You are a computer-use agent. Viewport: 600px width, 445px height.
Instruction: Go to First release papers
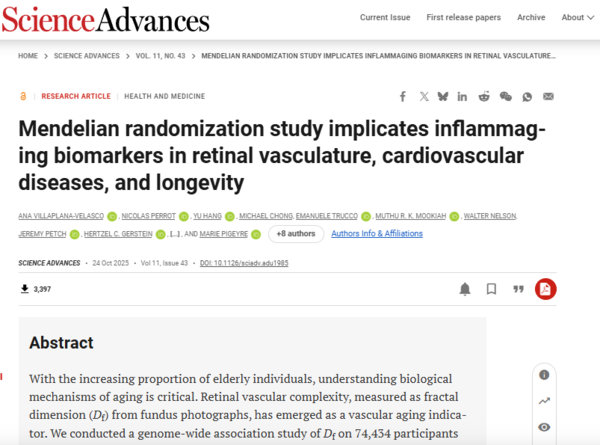click(463, 17)
